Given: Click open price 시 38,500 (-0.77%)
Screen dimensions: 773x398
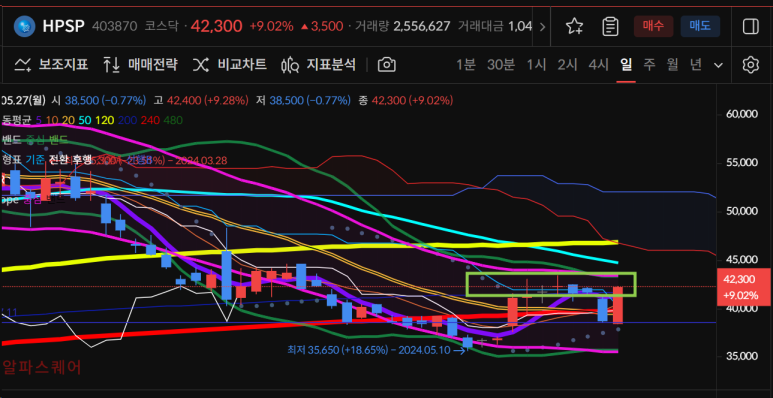Looking at the screenshot, I should [x=99, y=101].
